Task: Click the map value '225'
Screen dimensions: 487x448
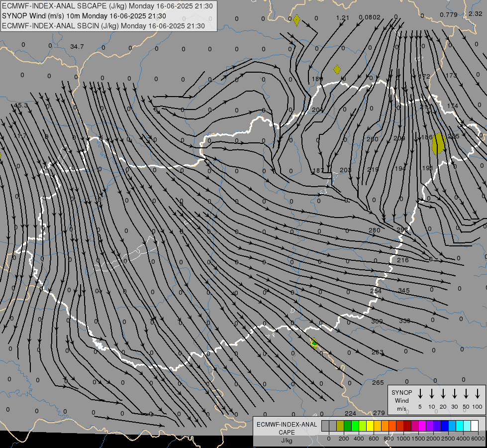Action: point(454,136)
